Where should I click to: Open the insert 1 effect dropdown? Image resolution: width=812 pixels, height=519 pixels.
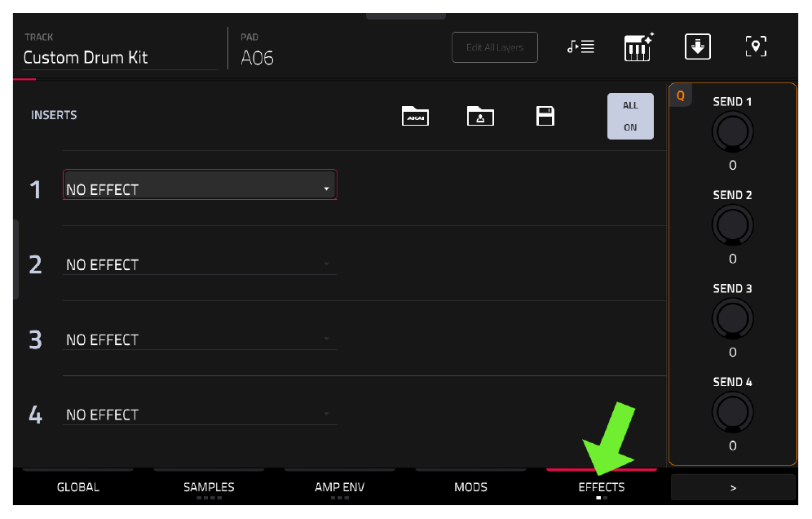pyautogui.click(x=200, y=184)
